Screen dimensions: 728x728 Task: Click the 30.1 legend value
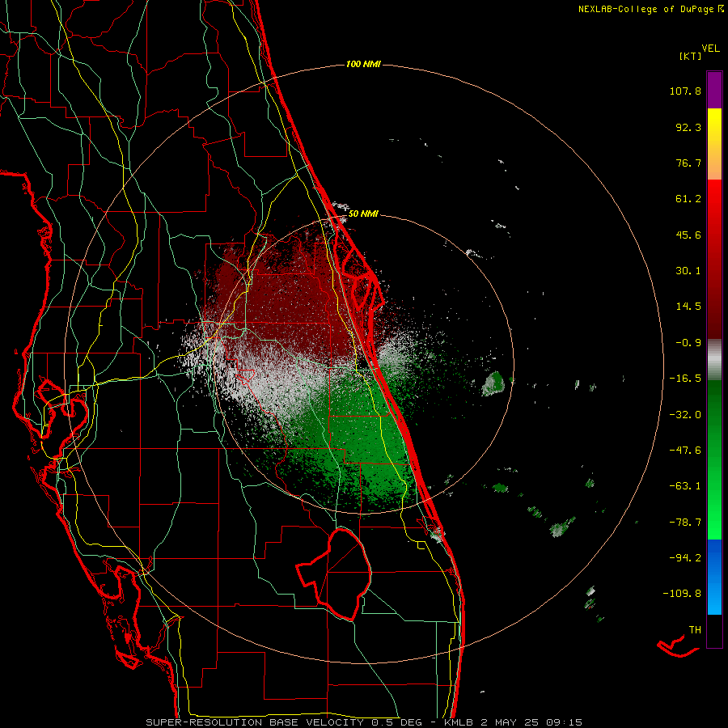click(688, 271)
